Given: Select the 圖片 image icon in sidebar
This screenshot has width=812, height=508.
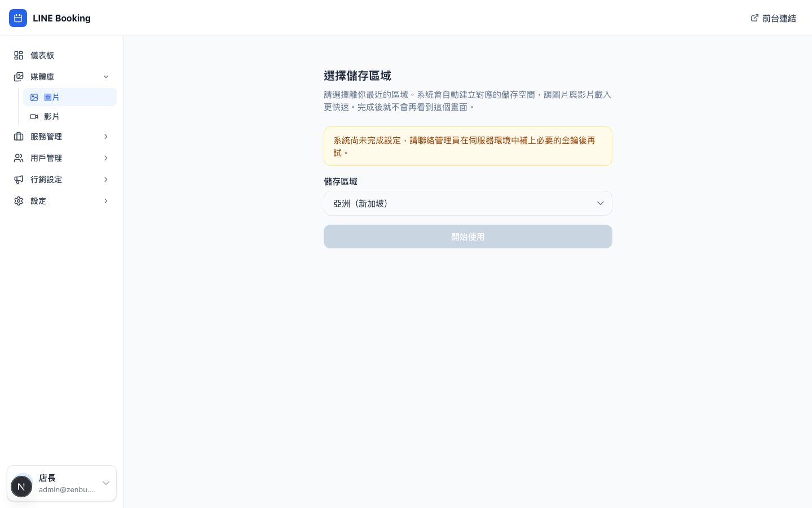Looking at the screenshot, I should pos(34,97).
